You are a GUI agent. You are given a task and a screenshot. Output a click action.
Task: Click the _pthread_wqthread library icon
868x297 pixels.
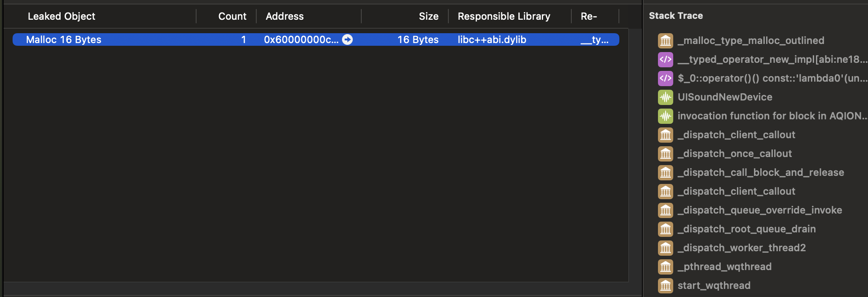point(666,266)
